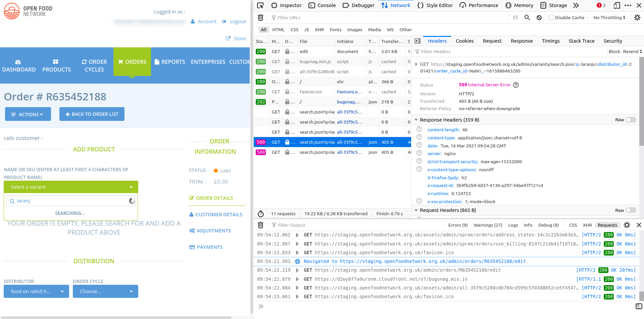Screen dimensions: 644x319
Task: Toggle responsive design mode icon
Action: (617, 5)
